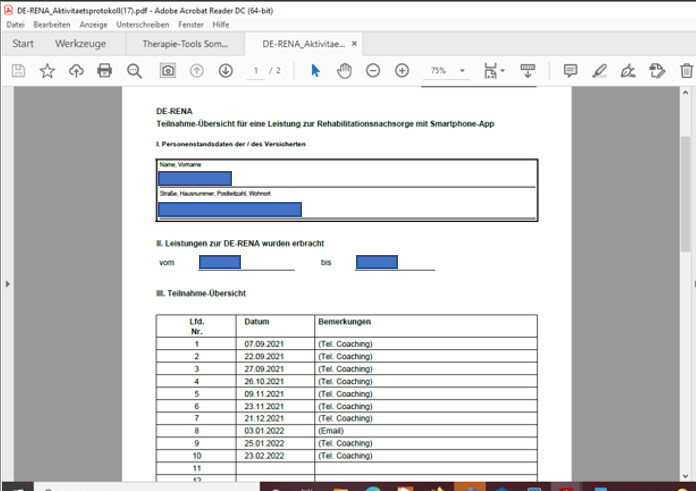
Task: Zoom out with the minus icon
Action: 373,71
